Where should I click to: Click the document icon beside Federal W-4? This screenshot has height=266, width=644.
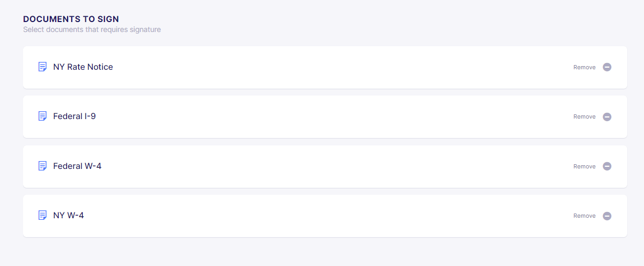click(x=42, y=166)
